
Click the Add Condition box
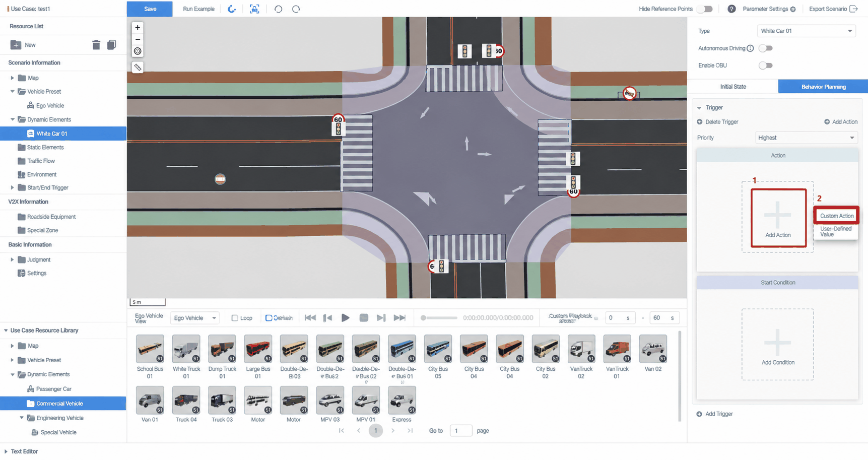(x=777, y=345)
